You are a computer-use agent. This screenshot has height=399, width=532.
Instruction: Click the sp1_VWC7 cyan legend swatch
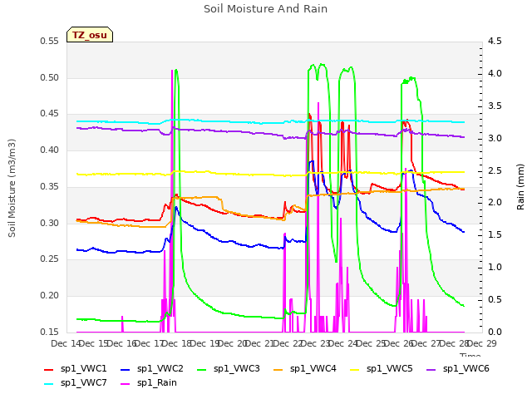(49, 384)
